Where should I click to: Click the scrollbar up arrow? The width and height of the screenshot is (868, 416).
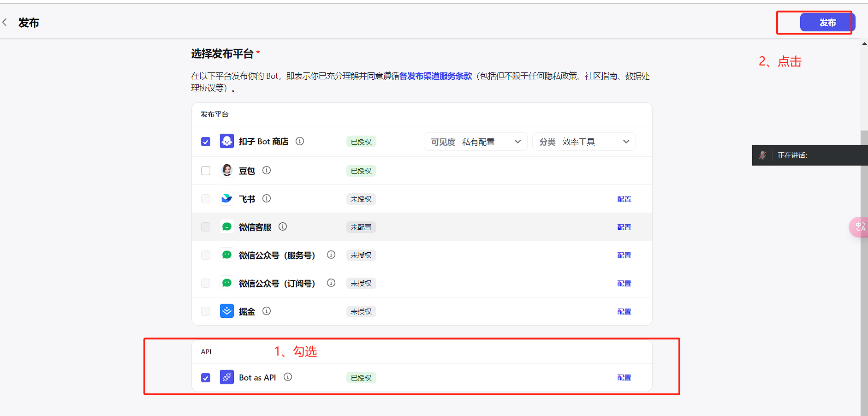(864, 44)
